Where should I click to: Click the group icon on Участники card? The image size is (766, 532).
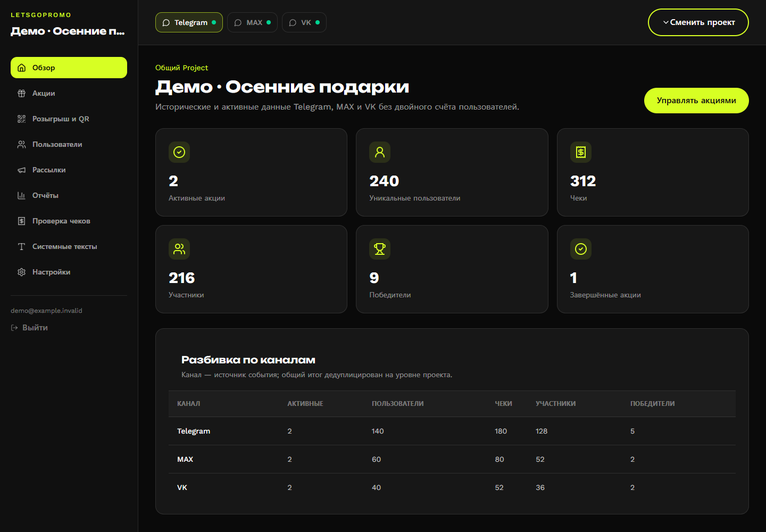(x=179, y=249)
